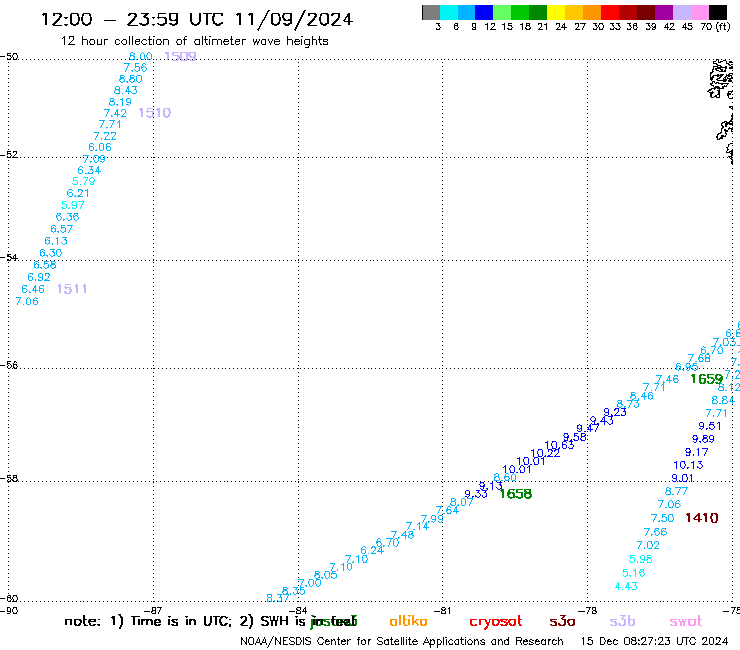This screenshot has height=650, width=740.
Task: Click the '9.17' wave height value
Action: pos(697,452)
